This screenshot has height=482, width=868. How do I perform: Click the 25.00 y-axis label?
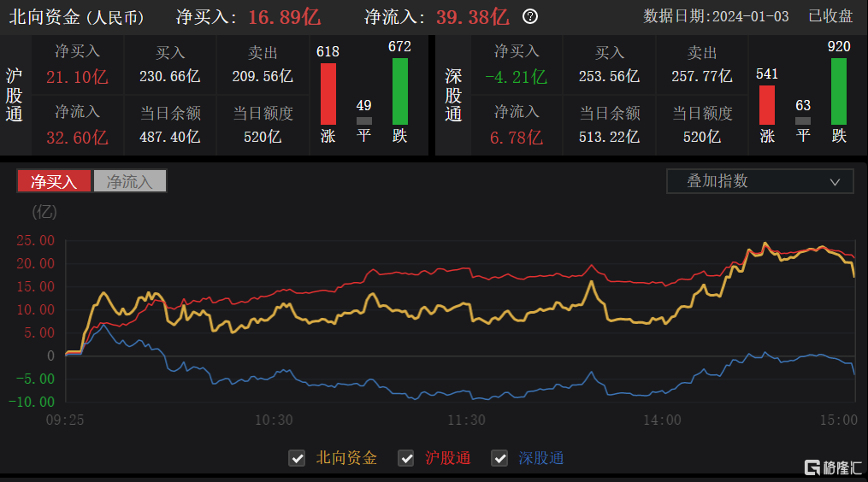coord(35,241)
